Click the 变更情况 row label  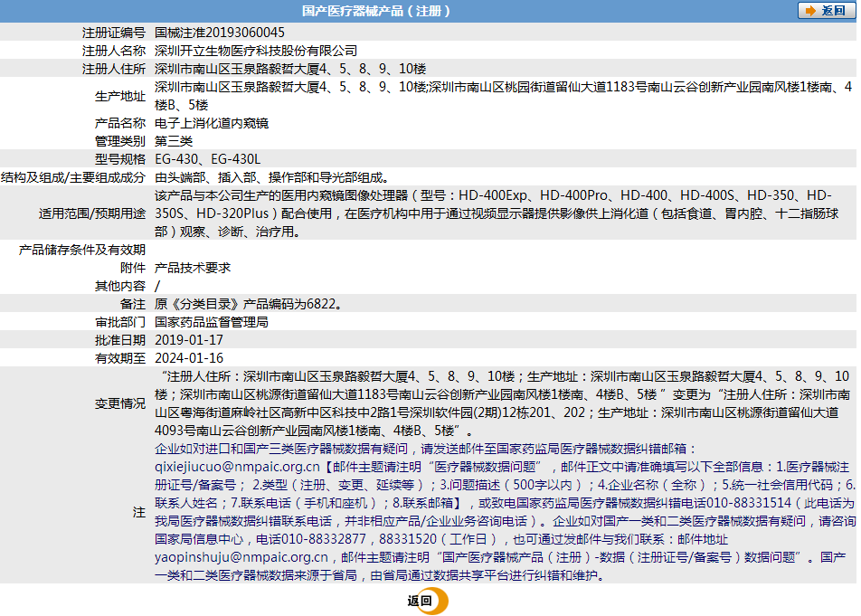point(120,403)
